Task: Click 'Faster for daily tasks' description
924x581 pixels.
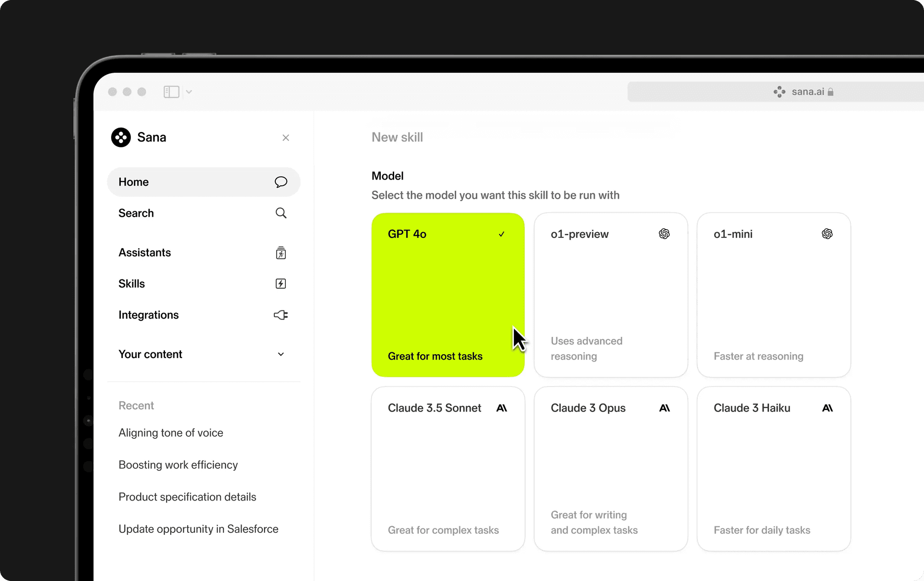Action: tap(762, 530)
